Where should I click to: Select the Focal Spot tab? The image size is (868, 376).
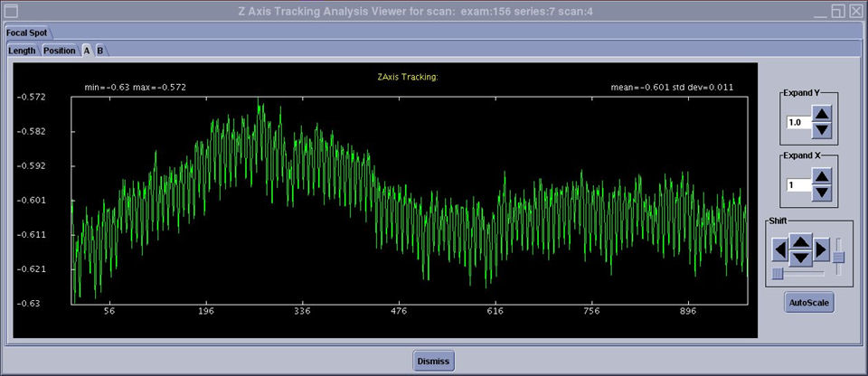click(26, 32)
